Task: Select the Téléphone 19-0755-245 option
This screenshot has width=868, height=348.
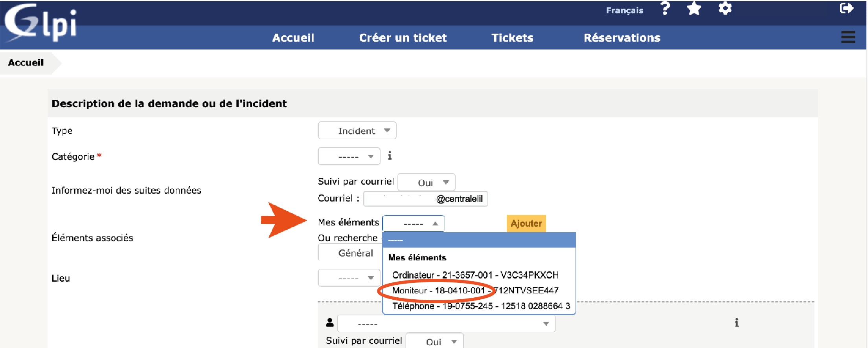Action: coord(480,306)
